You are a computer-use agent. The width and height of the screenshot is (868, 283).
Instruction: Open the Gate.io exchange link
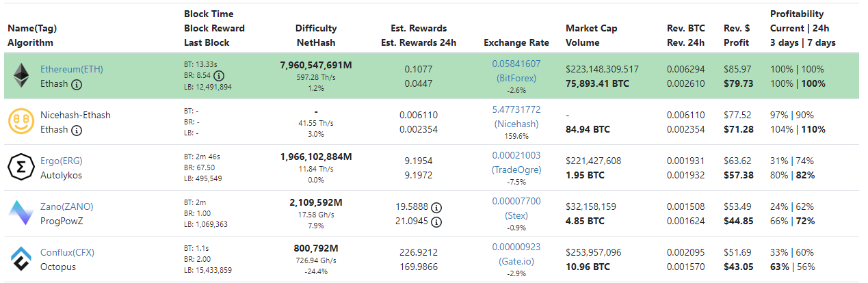tap(516, 261)
